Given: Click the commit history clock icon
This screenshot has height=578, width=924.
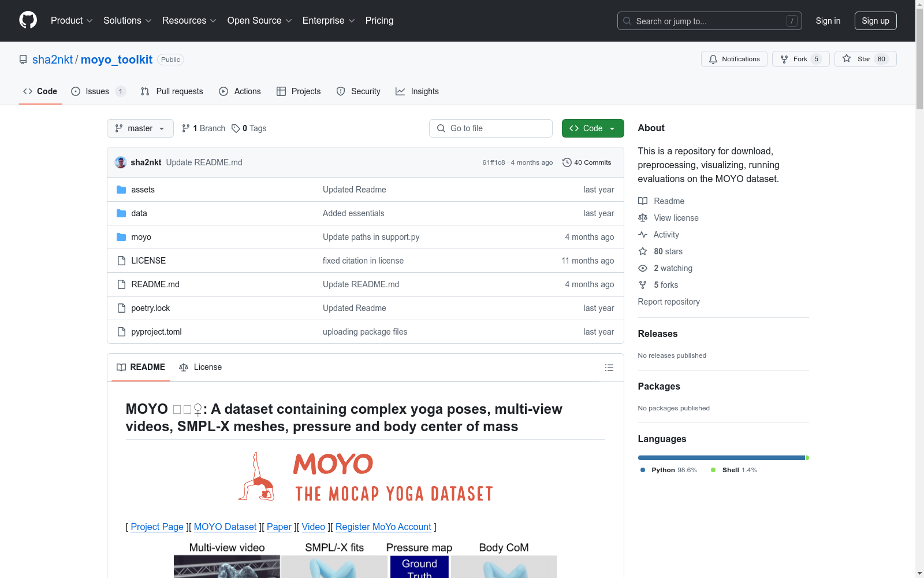Looking at the screenshot, I should point(567,162).
